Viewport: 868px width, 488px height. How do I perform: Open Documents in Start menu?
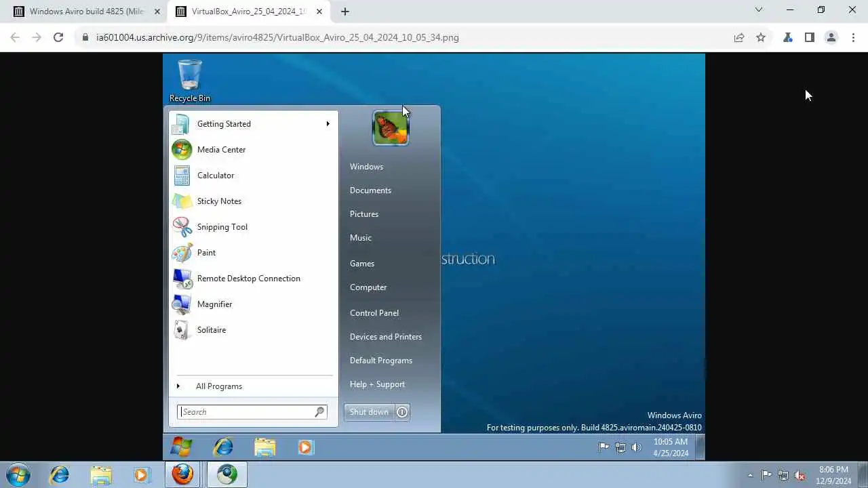(x=370, y=190)
